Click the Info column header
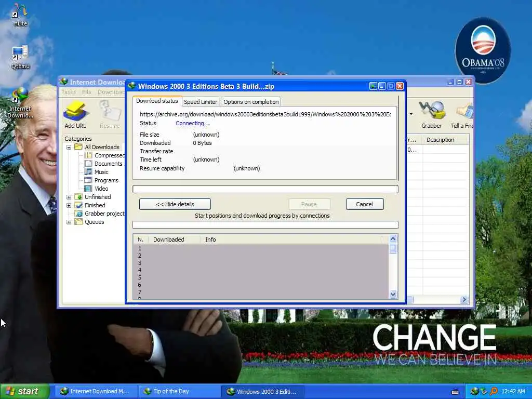 (x=292, y=240)
